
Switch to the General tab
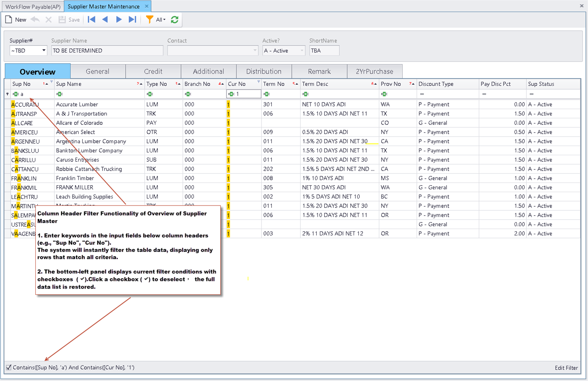98,71
